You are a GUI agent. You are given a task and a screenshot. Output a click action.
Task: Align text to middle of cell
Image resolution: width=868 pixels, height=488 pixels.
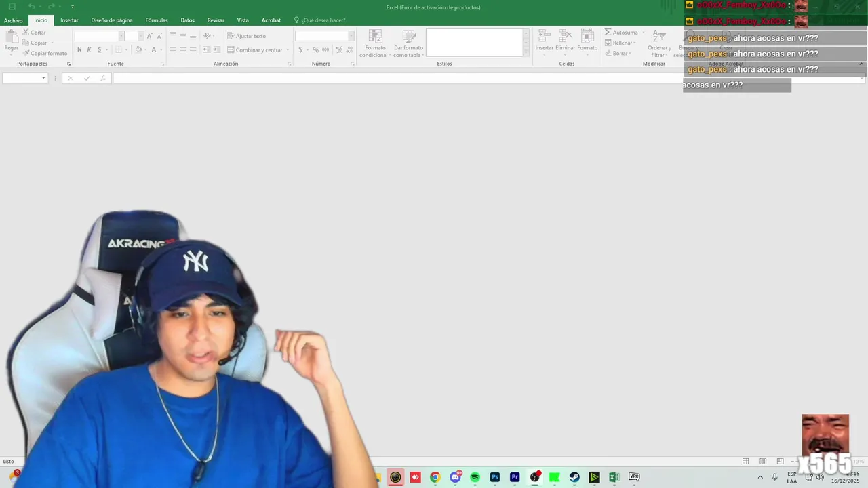click(x=183, y=35)
